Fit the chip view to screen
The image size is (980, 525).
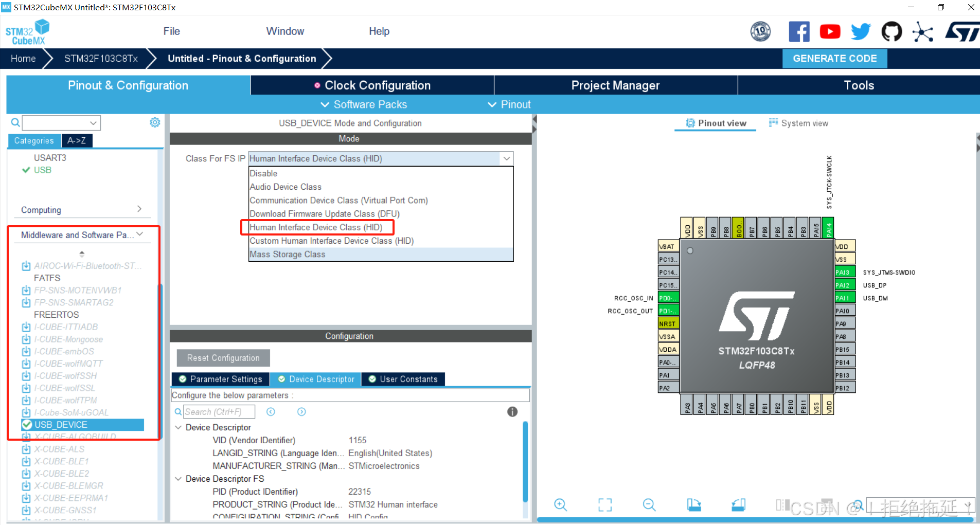point(605,505)
